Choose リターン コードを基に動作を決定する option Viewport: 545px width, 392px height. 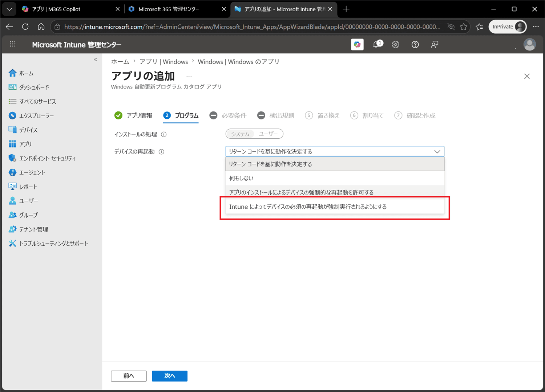click(x=335, y=164)
